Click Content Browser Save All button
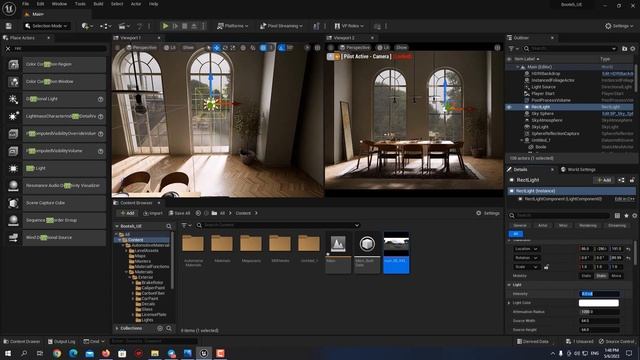Image resolution: width=640 pixels, height=360 pixels. (x=179, y=213)
